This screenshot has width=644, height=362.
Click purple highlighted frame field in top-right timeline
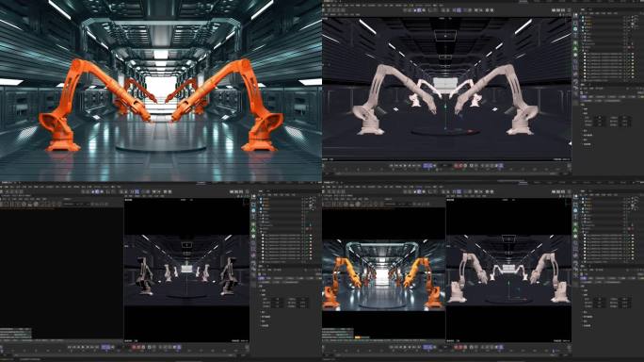coord(428,166)
